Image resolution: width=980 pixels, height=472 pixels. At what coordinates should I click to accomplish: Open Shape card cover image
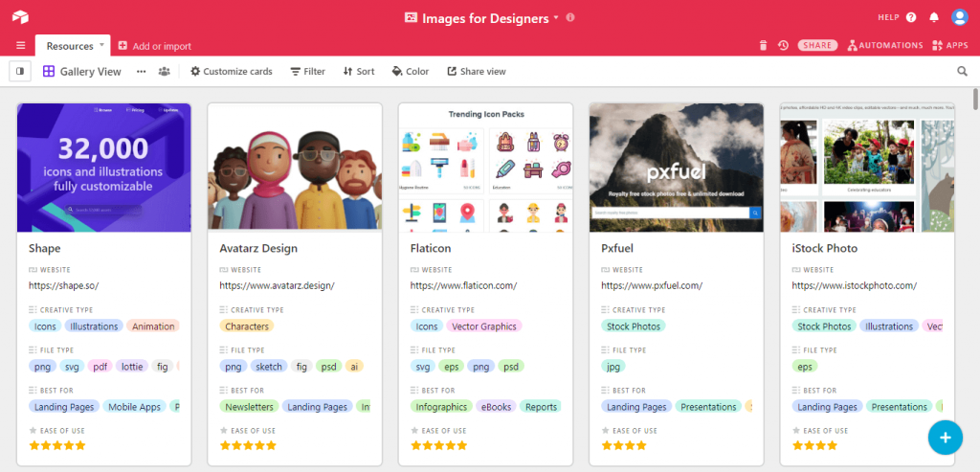click(x=103, y=168)
